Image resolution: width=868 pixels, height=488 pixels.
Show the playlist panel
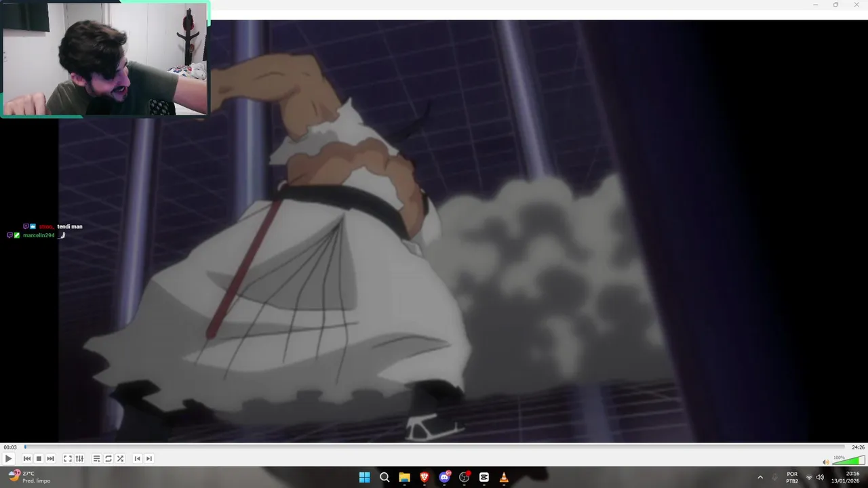coord(96,459)
